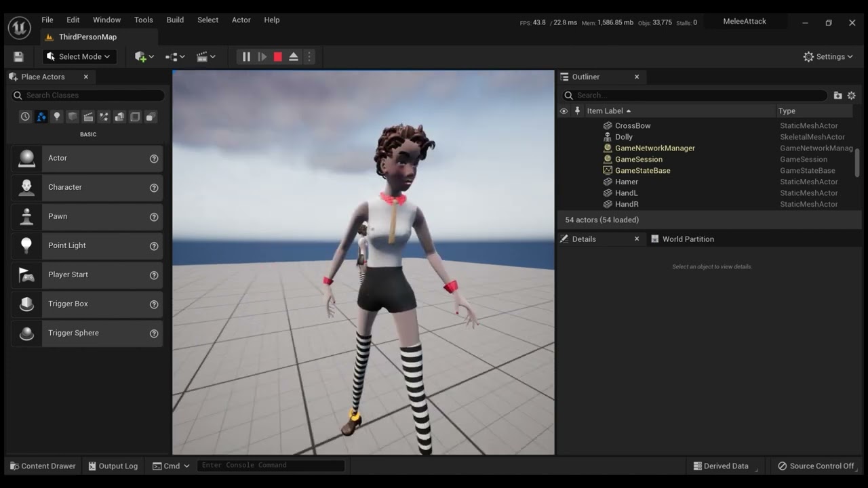
Task: Select Character in Place Actors list
Action: click(87, 188)
